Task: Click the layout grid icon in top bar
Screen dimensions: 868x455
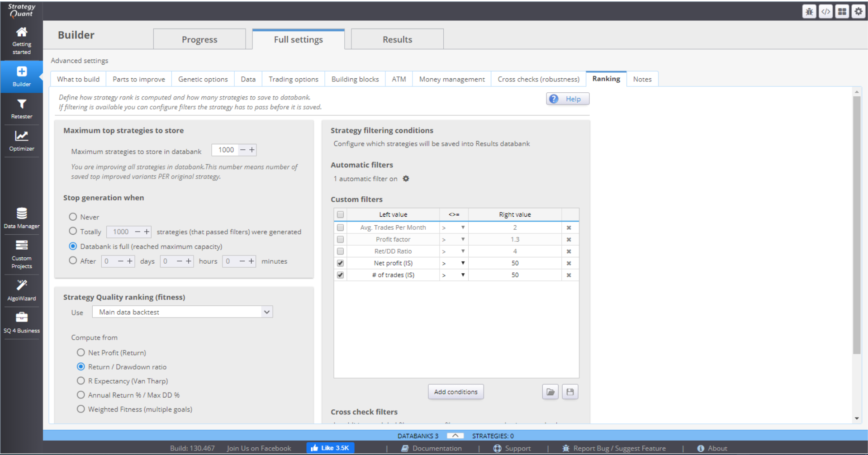Action: point(842,11)
